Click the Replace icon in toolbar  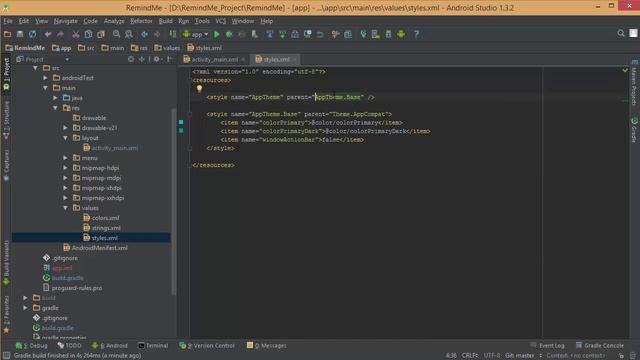[129, 34]
